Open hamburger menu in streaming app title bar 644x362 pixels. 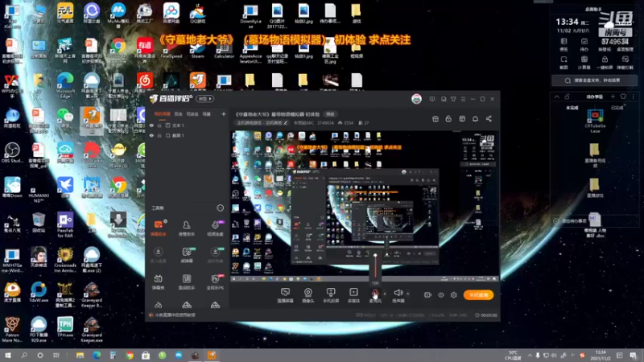[464, 99]
